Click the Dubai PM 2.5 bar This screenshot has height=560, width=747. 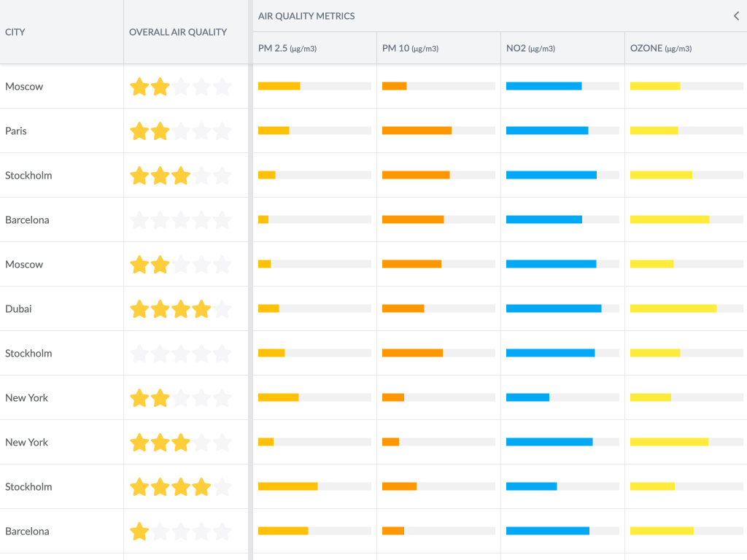pyautogui.click(x=268, y=308)
